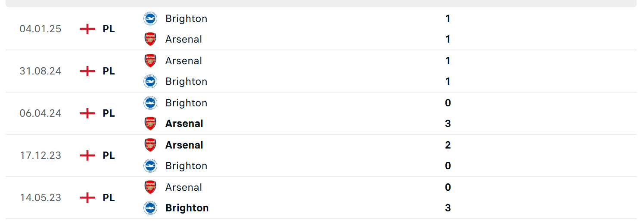Screen dimensions: 644x223
Task: Open match dated 31.08.24
Action: pos(40,71)
